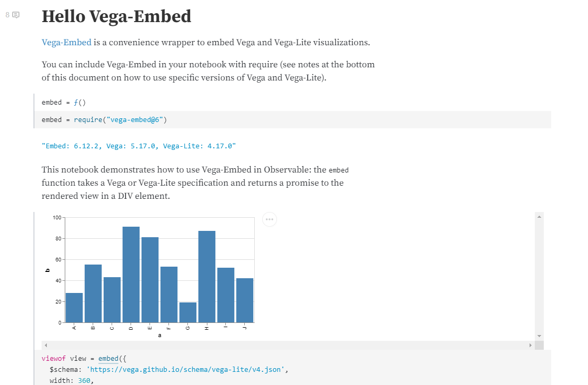Open the Vega-Embed hyperlink
The image size is (588, 385).
click(x=66, y=42)
